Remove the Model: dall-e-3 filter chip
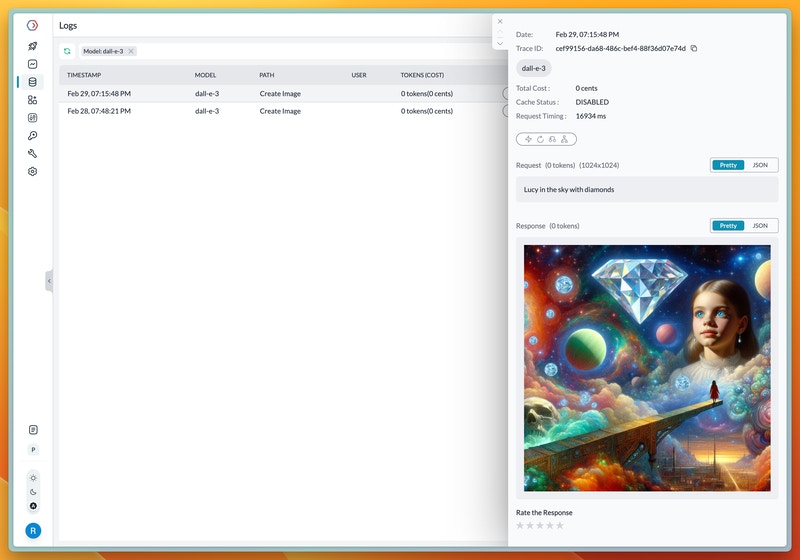Screen dimensions: 800x560 pyautogui.click(x=131, y=51)
